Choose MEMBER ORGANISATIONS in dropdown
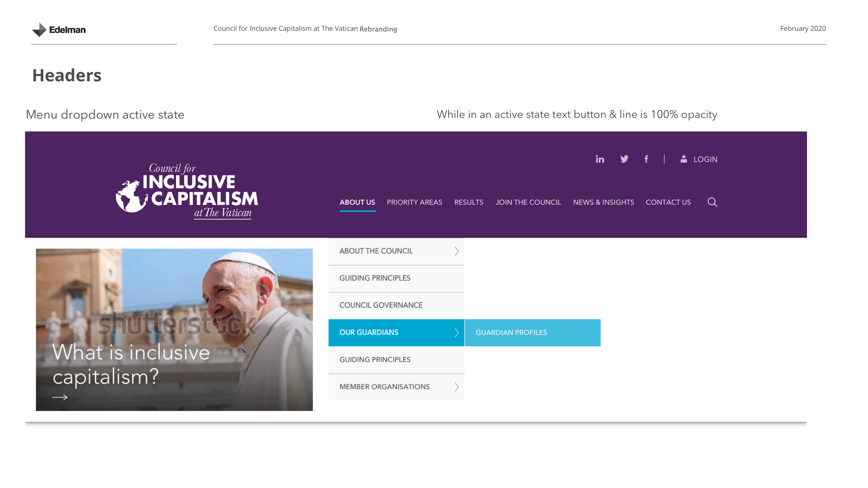The image size is (868, 488). point(396,387)
